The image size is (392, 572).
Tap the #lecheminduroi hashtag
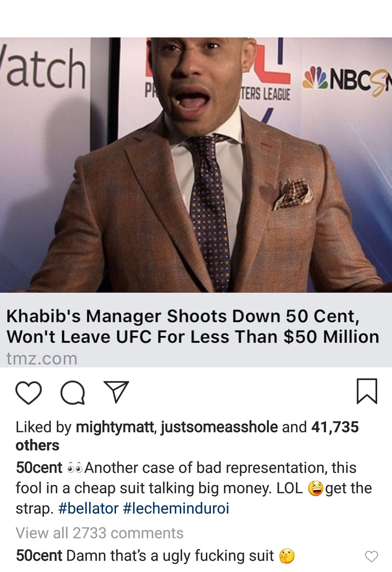[176, 508]
